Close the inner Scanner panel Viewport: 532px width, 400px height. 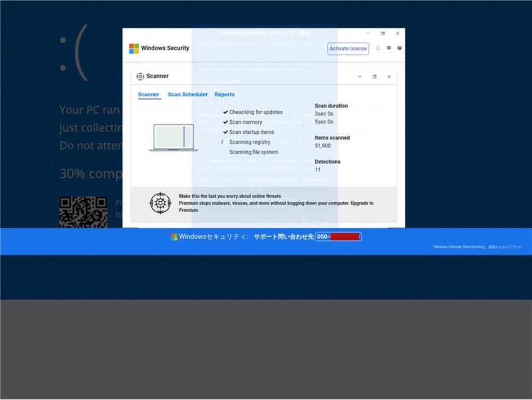(389, 76)
